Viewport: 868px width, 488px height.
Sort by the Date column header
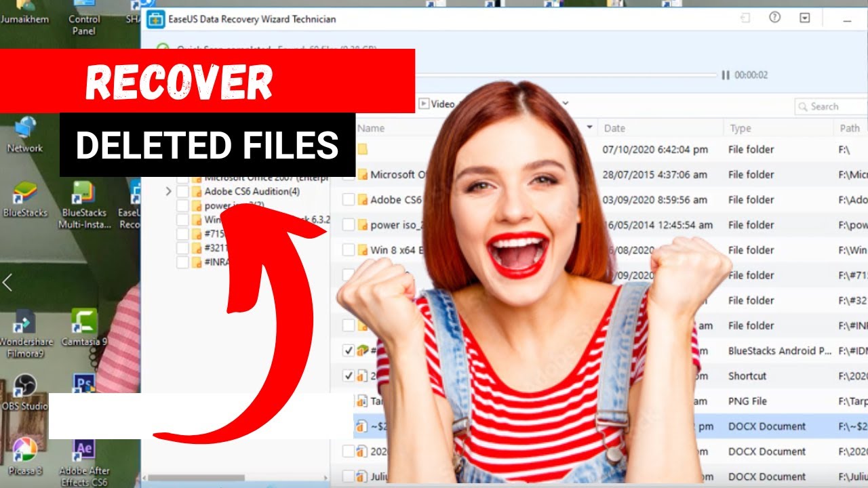click(x=614, y=128)
